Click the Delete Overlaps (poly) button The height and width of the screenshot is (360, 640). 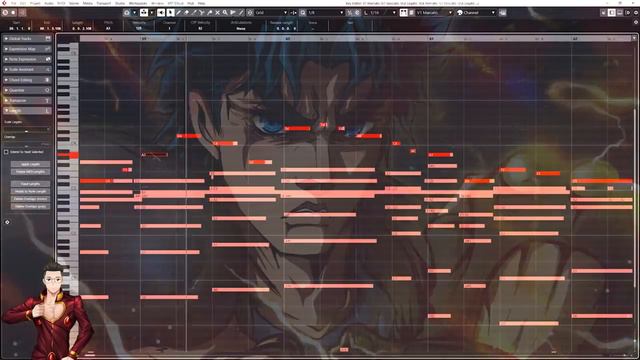click(30, 207)
